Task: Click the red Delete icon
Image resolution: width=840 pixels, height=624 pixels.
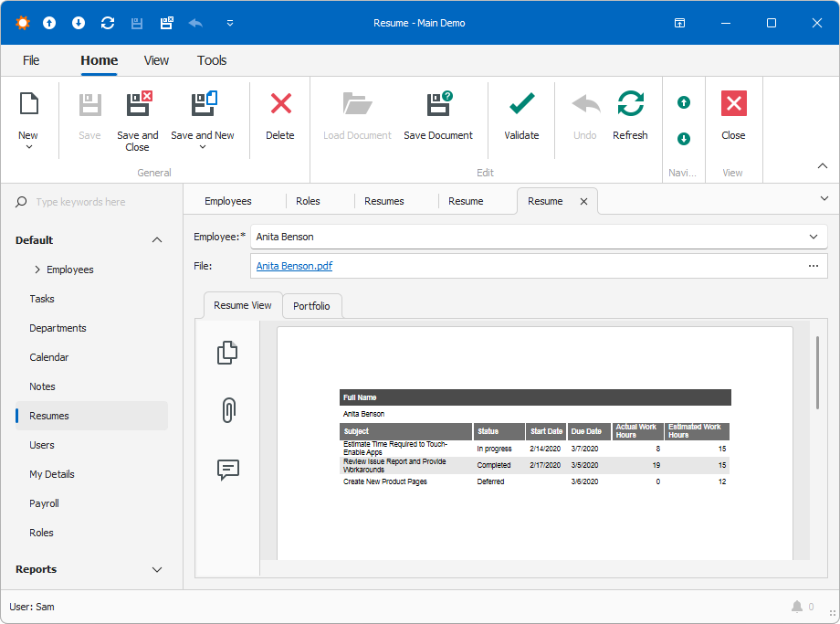Action: (280, 104)
